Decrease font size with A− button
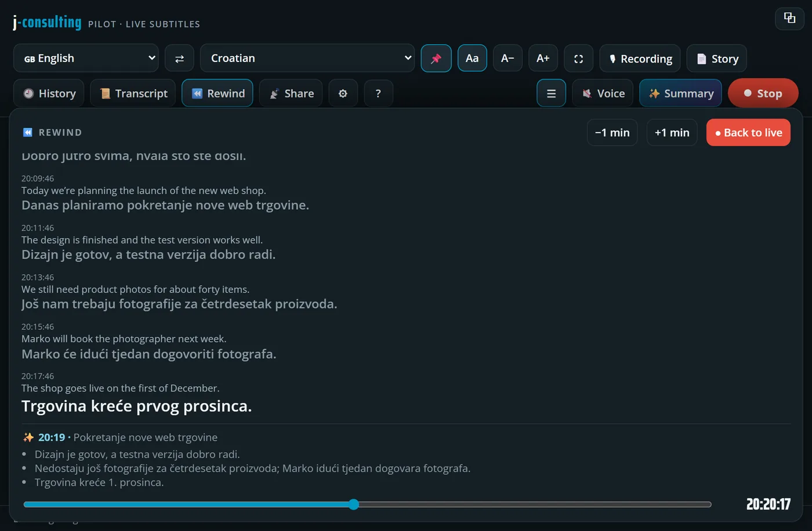Image resolution: width=812 pixels, height=531 pixels. click(x=507, y=58)
